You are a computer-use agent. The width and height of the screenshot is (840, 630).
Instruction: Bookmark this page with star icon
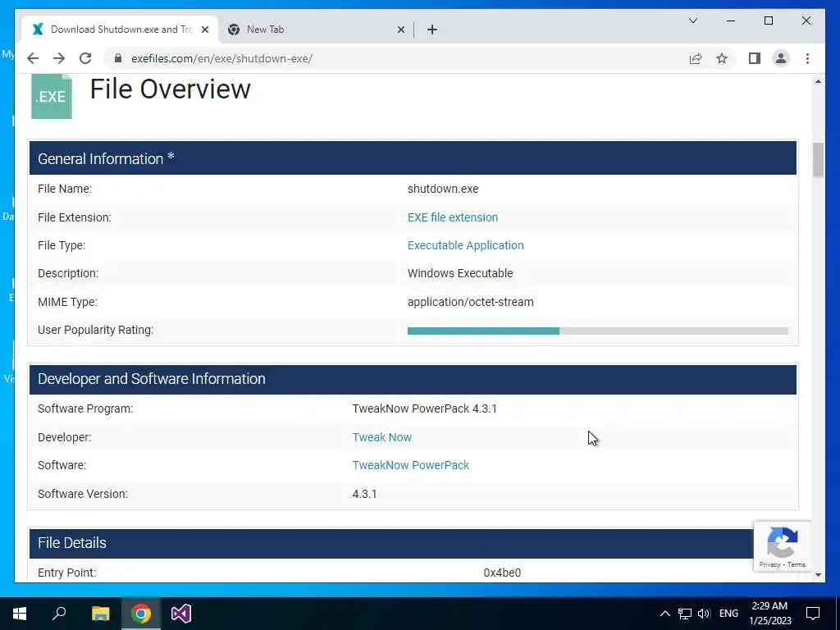pyautogui.click(x=722, y=58)
